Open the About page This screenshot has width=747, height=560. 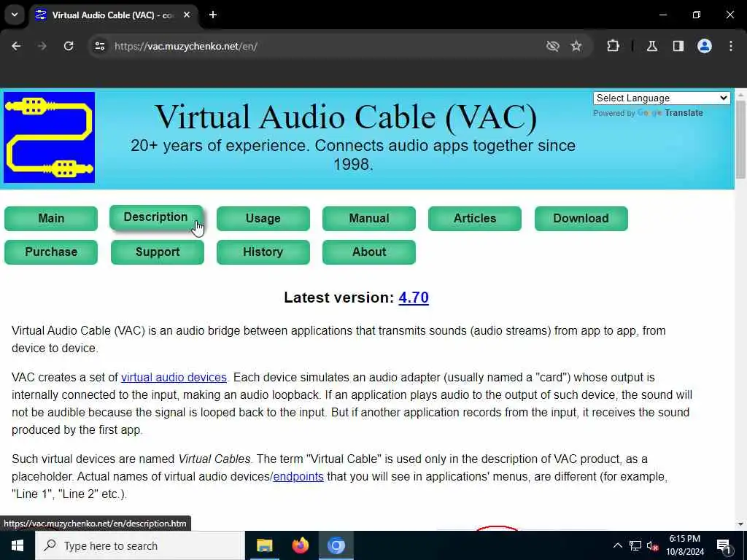[368, 252]
